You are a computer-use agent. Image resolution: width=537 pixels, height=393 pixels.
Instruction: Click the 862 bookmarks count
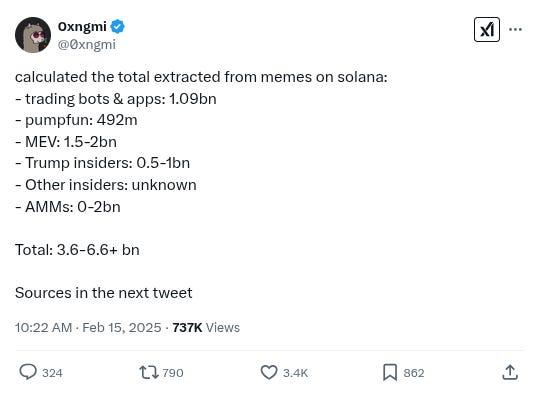tap(414, 373)
